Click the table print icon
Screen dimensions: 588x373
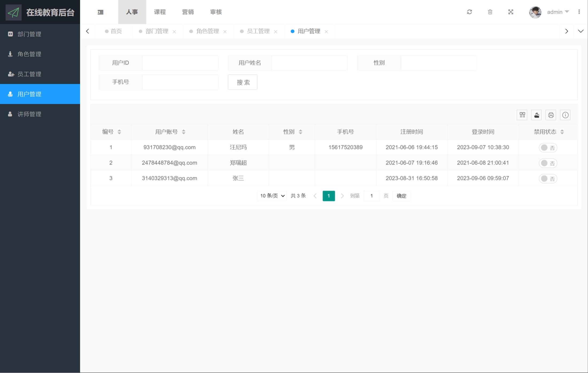tap(551, 115)
